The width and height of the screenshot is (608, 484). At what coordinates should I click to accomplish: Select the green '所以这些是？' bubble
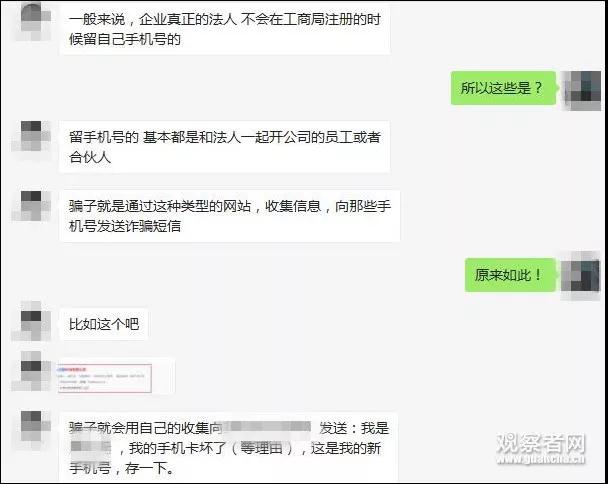503,88
